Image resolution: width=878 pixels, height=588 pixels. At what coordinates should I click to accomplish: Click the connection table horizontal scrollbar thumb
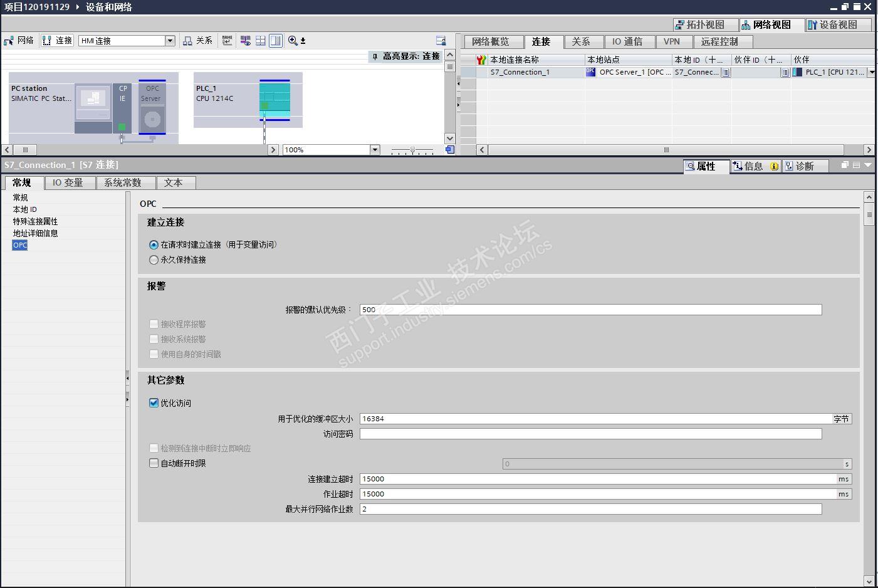666,150
